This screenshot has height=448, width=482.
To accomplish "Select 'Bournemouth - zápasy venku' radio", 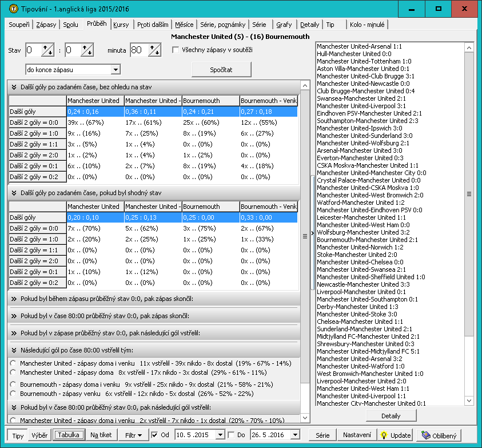I will pos(13,394).
